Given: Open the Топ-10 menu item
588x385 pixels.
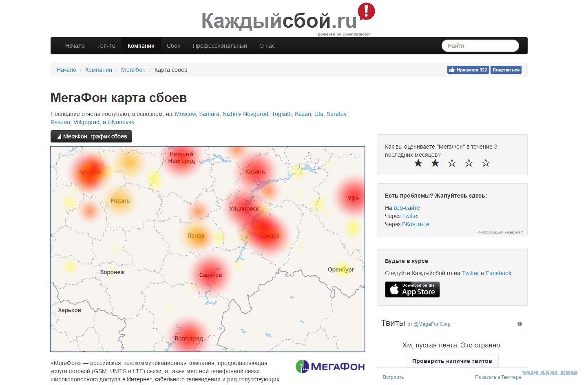Looking at the screenshot, I should tap(106, 46).
